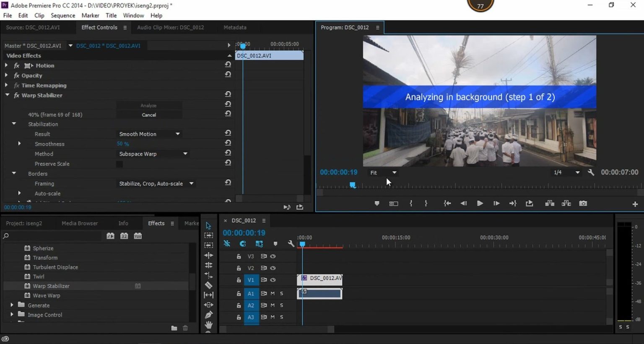The image size is (644, 344).
Task: Go to Out point in Program monitor
Action: tap(513, 203)
